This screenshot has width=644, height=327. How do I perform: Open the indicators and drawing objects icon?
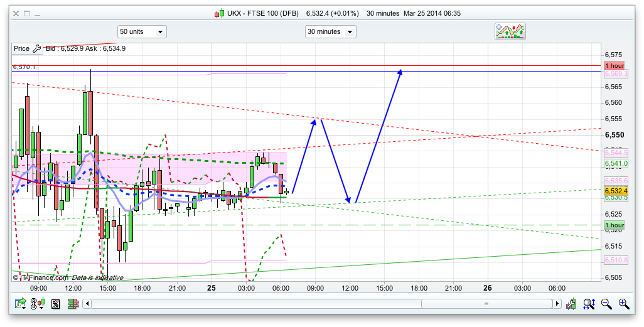(x=510, y=31)
